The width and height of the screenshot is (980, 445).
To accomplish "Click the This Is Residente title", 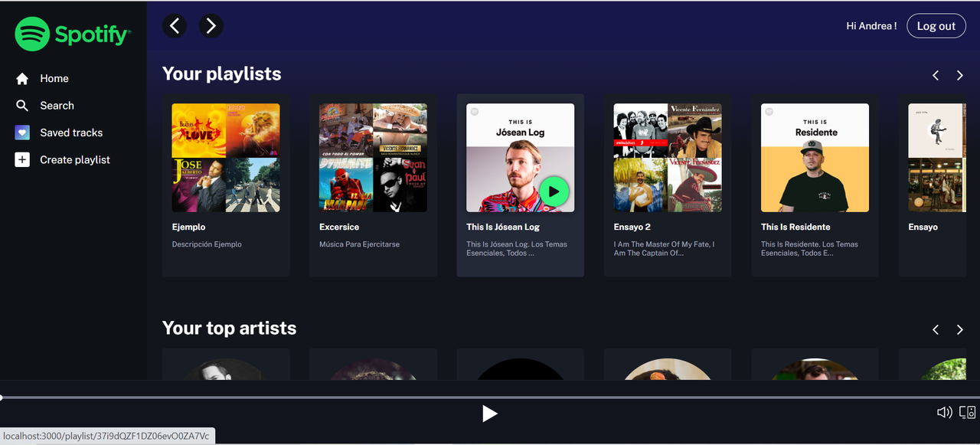I will 795,227.
